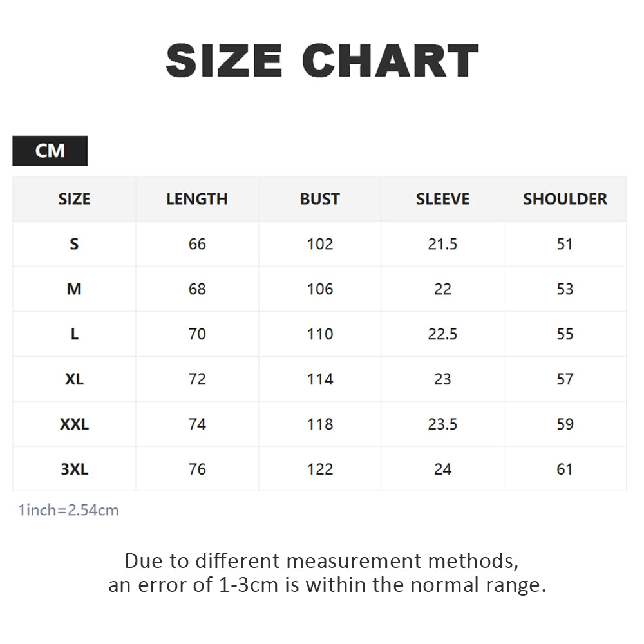This screenshot has width=644, height=644.
Task: Select bust value 118 for XXL
Action: click(x=320, y=424)
